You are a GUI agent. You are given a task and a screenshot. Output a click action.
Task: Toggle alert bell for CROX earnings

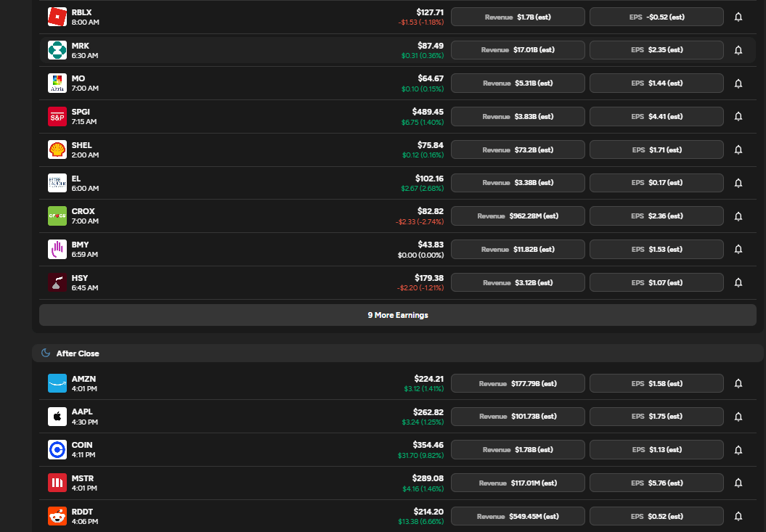point(738,216)
